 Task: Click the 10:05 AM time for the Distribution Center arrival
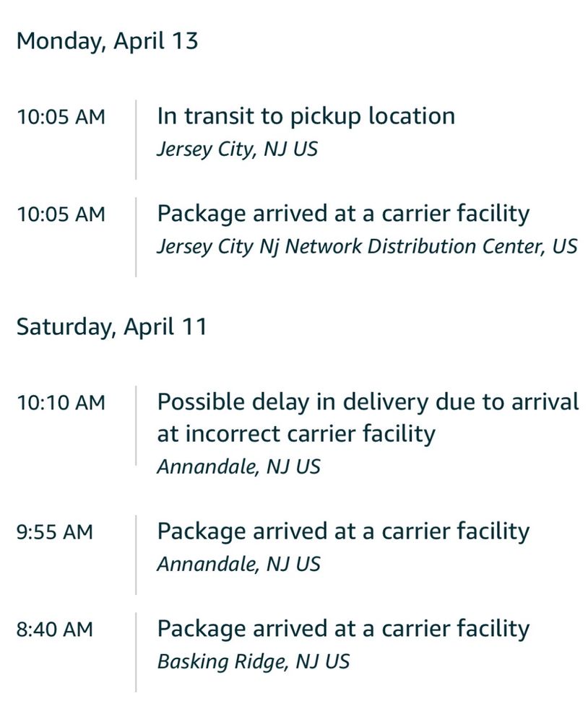click(x=61, y=214)
